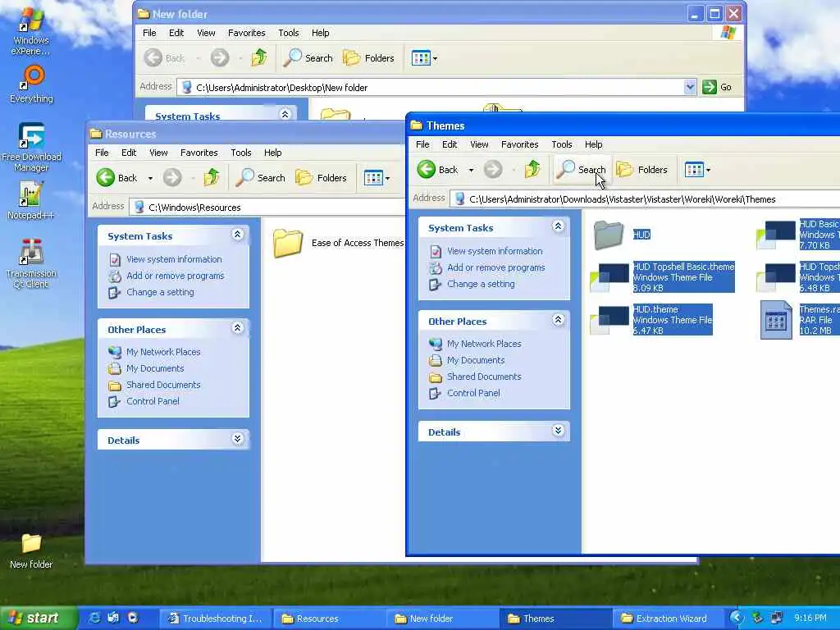Expand Details panel in Themes window

[558, 431]
